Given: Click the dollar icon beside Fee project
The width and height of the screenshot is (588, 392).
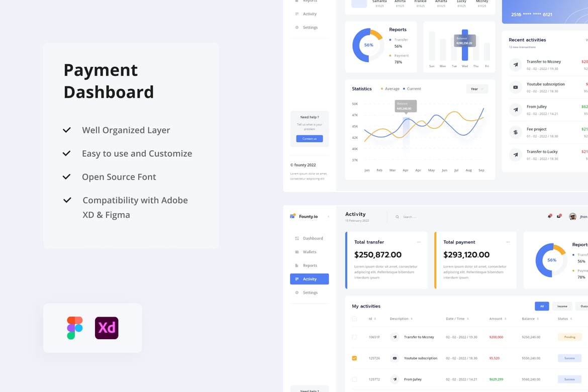Looking at the screenshot, I should click(516, 132).
